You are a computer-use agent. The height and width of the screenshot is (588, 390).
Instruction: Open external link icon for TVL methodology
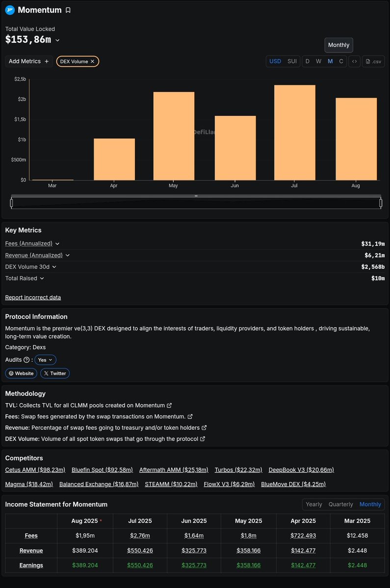pos(169,405)
